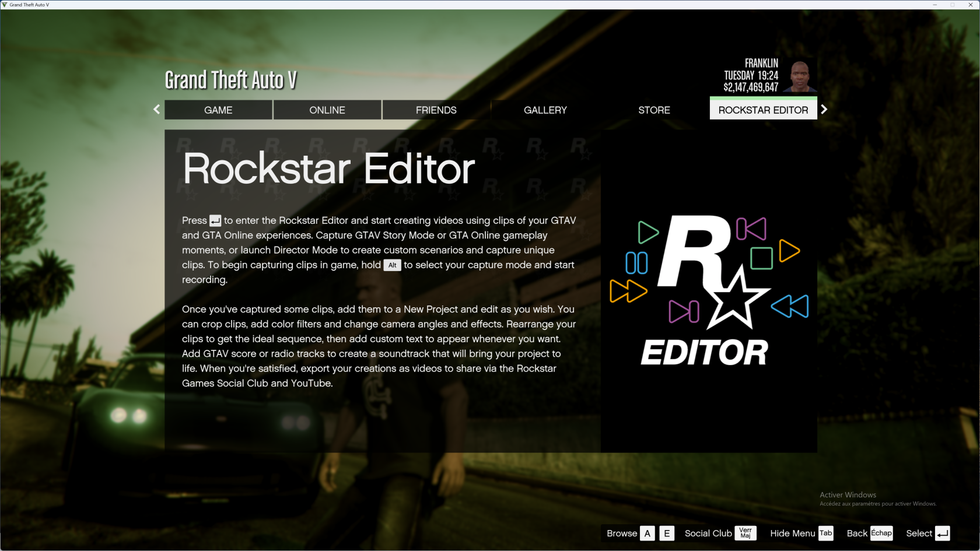980x551 pixels.
Task: Switch to the ONLINE tab
Action: coord(327,110)
